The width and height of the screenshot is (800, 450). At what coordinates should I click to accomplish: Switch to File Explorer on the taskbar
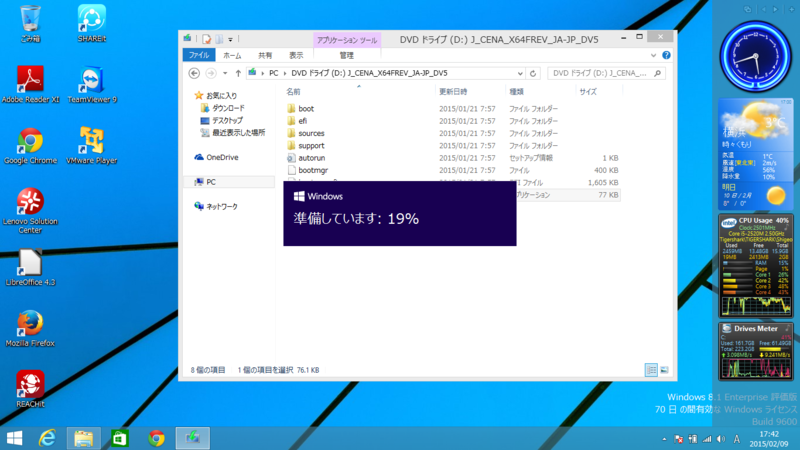click(x=84, y=438)
